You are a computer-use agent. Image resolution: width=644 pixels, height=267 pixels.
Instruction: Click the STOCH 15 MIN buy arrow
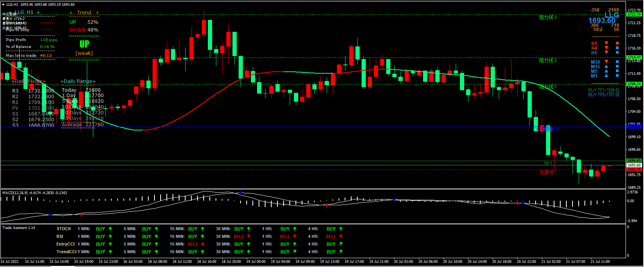[202, 229]
